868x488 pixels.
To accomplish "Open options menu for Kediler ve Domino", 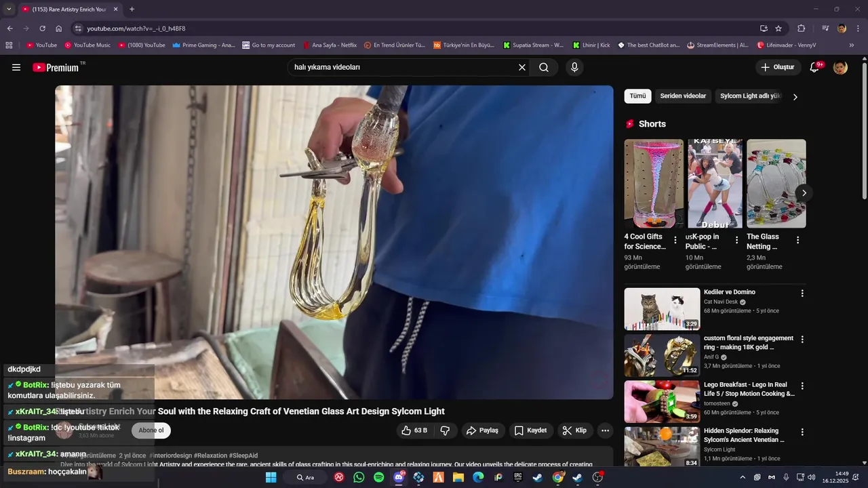I will (x=802, y=293).
